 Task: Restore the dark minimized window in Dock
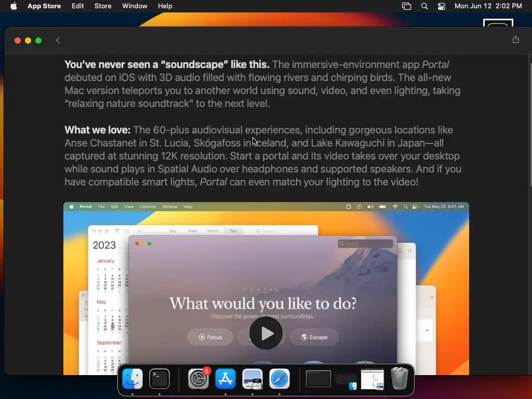tap(318, 379)
